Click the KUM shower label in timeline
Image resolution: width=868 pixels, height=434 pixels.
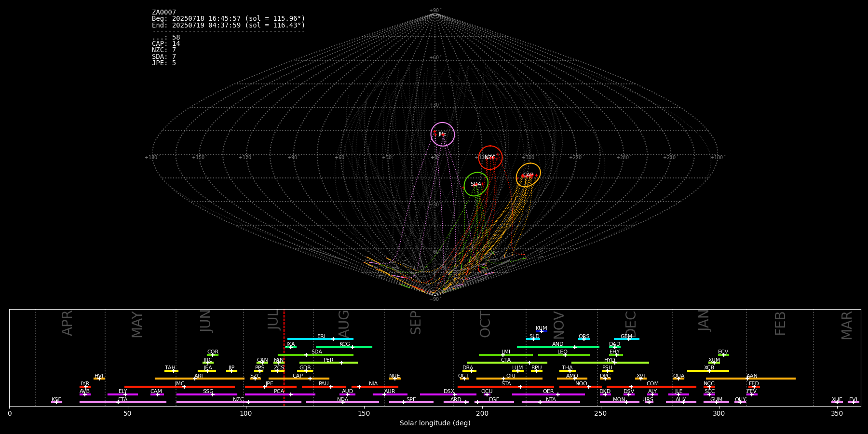(x=542, y=328)
